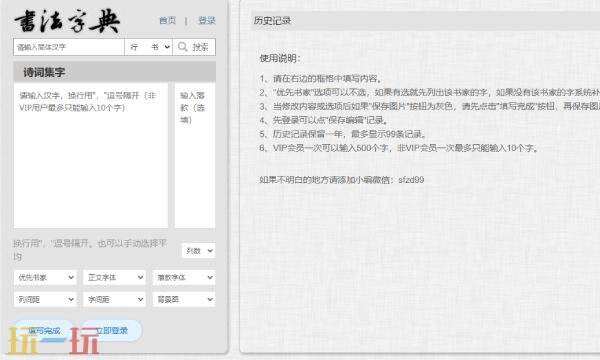Click instruction line 6 about VIP会员 500字

click(399, 148)
